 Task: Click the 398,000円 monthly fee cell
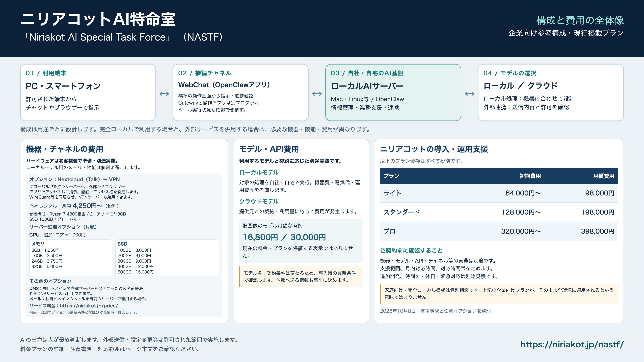tap(598, 231)
